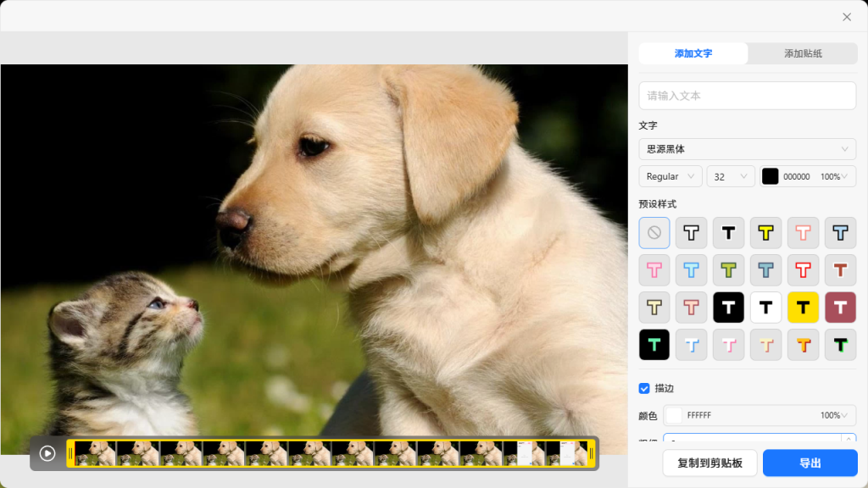Expand the Regular font weight dropdown
This screenshot has height=488, width=868.
pyautogui.click(x=670, y=176)
